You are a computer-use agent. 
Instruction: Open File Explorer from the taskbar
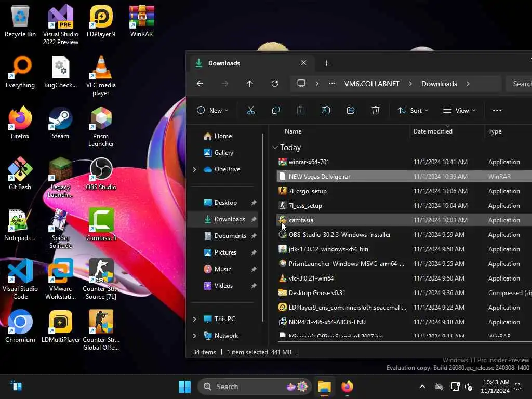coord(324,387)
